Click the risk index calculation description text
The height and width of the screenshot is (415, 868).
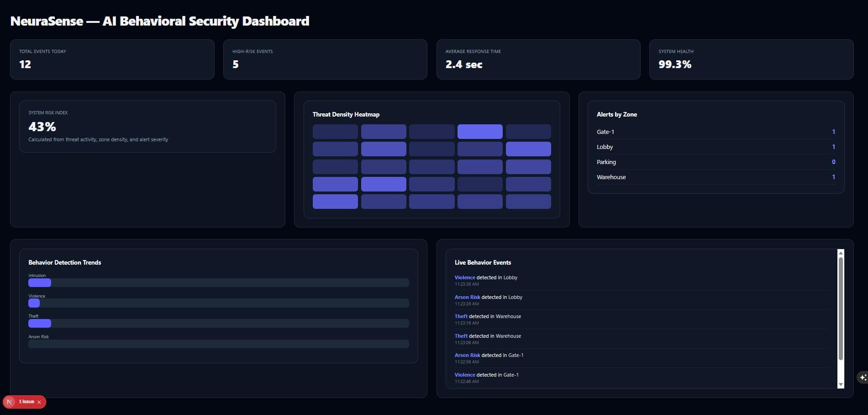coord(98,139)
